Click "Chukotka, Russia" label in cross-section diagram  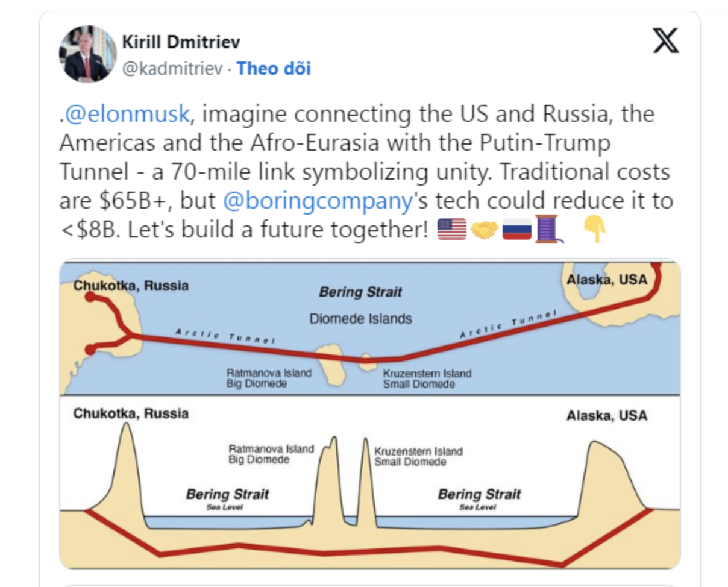tap(131, 413)
